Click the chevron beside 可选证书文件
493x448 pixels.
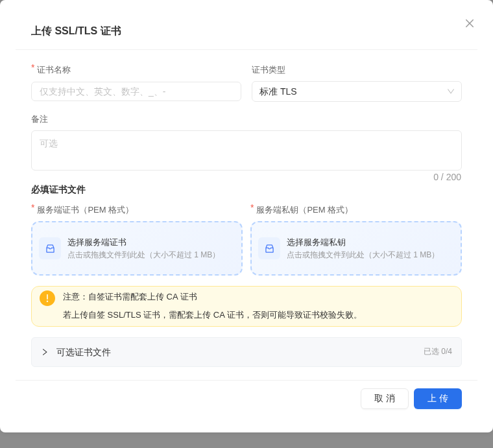tap(45, 352)
